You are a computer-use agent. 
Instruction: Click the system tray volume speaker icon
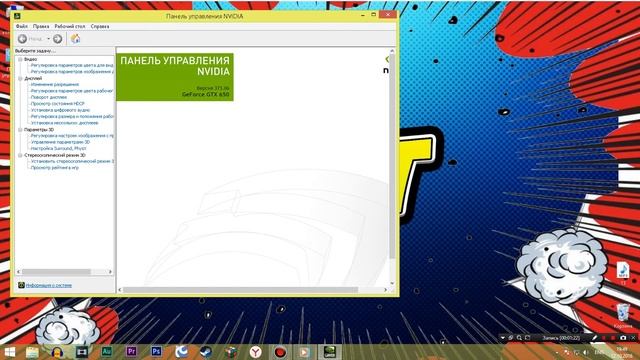point(586,352)
